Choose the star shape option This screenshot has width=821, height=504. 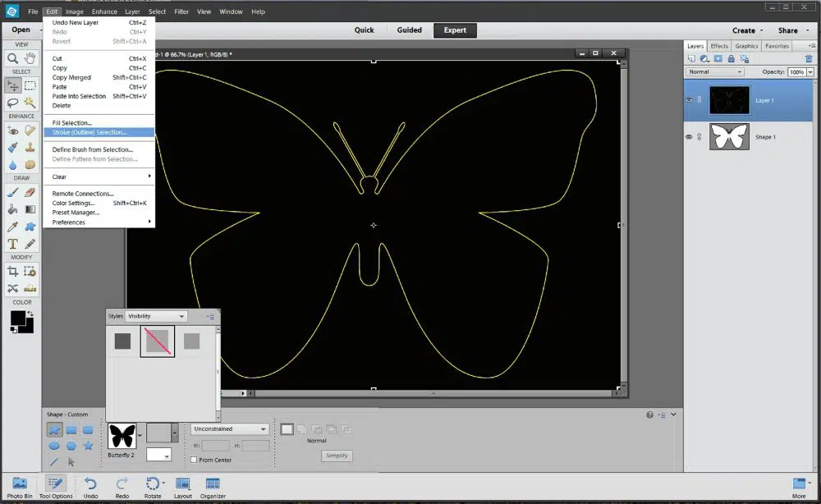point(88,446)
